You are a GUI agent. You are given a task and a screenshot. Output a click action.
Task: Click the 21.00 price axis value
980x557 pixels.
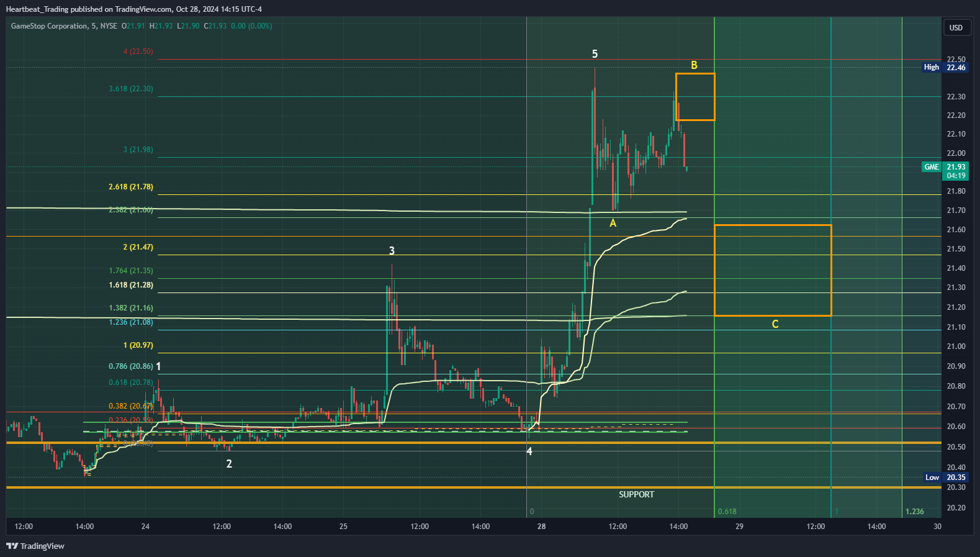click(x=956, y=346)
